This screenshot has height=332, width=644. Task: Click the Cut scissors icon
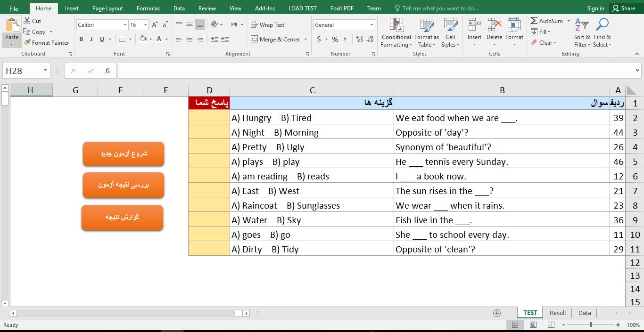27,21
